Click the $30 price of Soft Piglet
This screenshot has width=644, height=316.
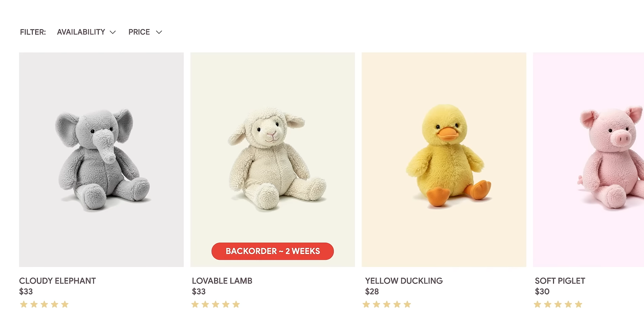tap(542, 292)
